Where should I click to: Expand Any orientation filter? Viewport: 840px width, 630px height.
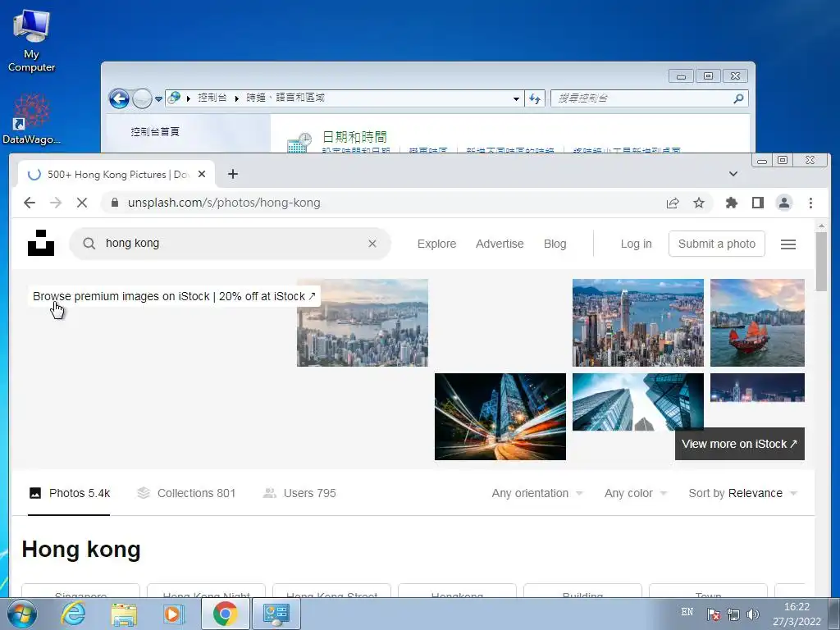point(537,493)
